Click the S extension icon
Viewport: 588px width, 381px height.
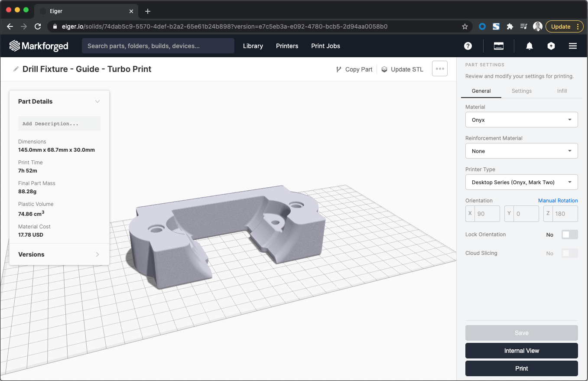[x=496, y=26]
